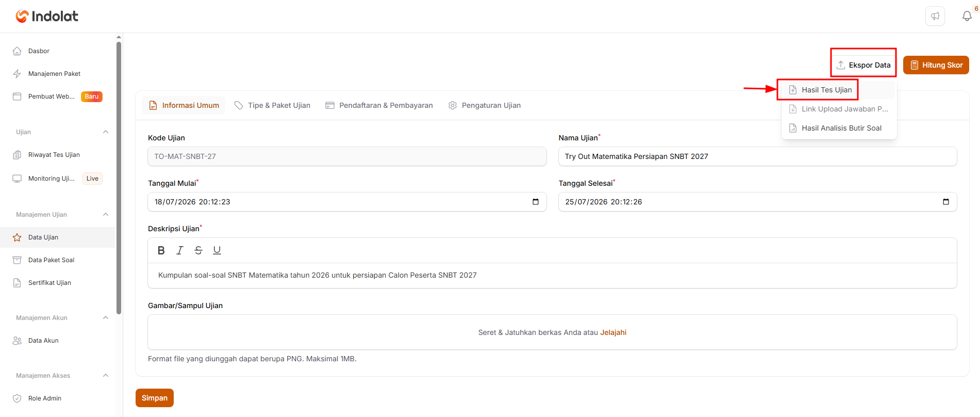Click the Riwayat Tes Ujian clipboard icon

click(17, 155)
